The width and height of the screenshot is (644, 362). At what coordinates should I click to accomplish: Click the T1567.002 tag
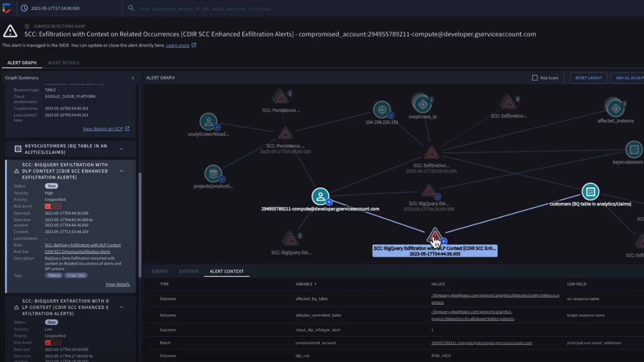pyautogui.click(x=75, y=276)
